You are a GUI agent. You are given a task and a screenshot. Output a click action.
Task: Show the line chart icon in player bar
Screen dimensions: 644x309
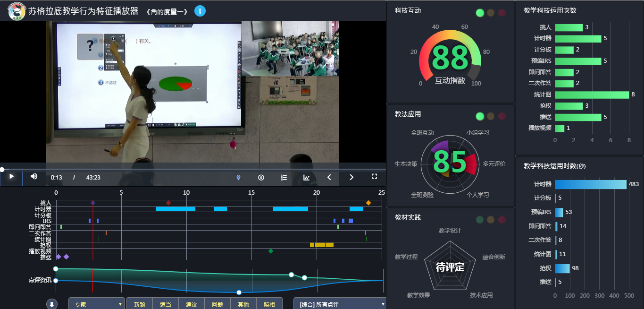307,177
